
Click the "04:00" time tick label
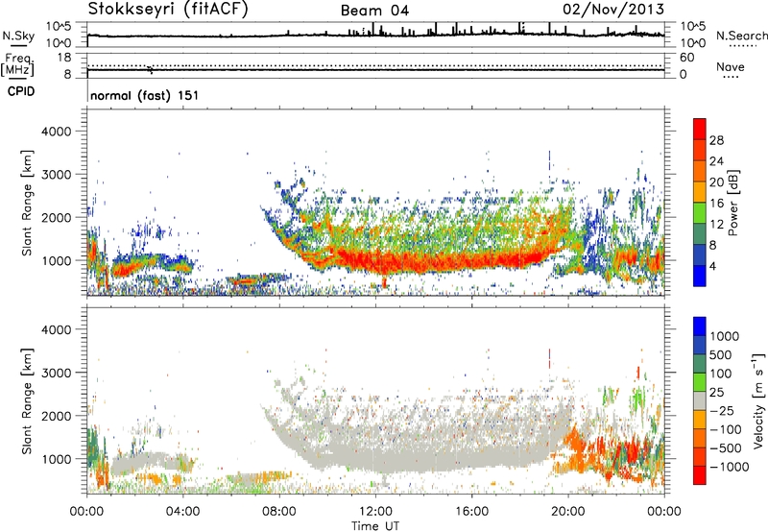(x=182, y=512)
